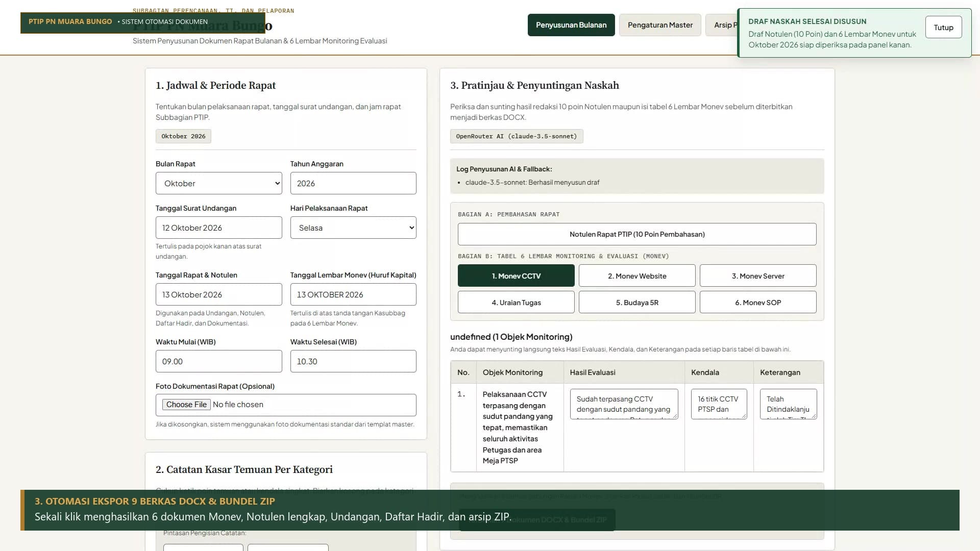Edit the Keterangan text area in row 1
This screenshot has width=980, height=551.
coord(788,404)
